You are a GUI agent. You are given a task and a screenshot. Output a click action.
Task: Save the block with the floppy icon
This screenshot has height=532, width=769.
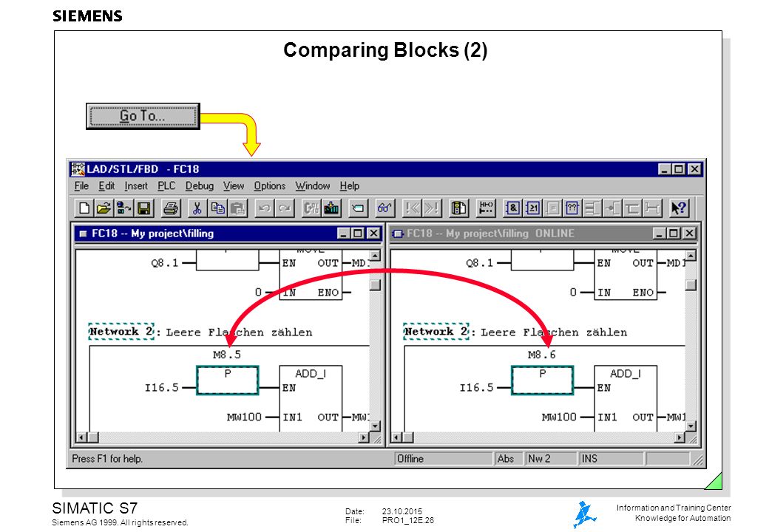(x=143, y=208)
